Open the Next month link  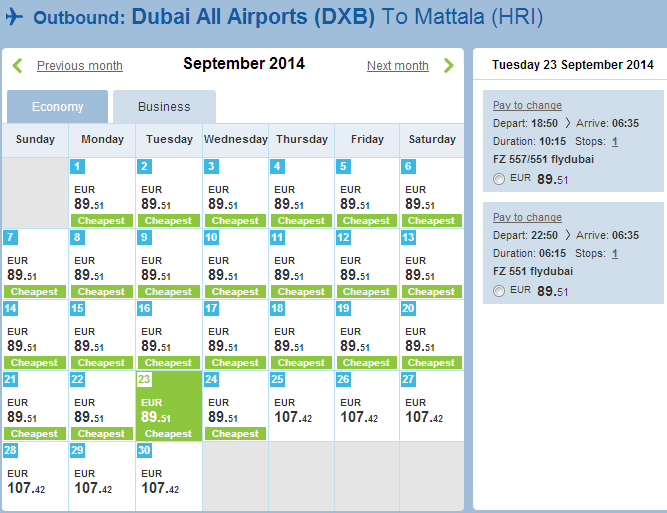point(398,66)
